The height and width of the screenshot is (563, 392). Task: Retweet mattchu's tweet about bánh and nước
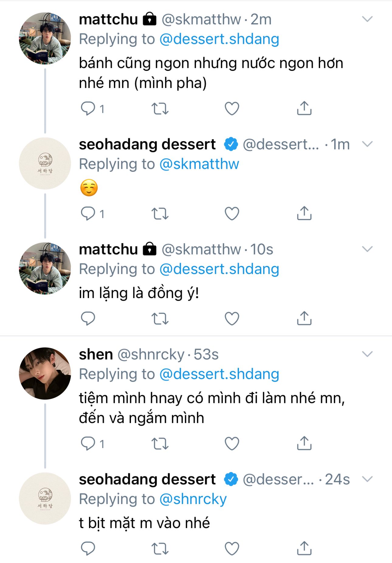[160, 109]
